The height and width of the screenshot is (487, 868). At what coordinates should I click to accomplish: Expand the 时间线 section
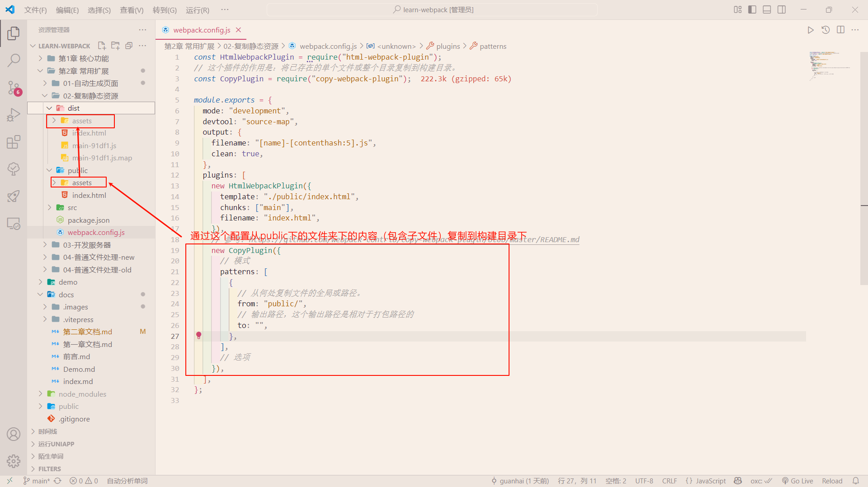tap(91, 431)
